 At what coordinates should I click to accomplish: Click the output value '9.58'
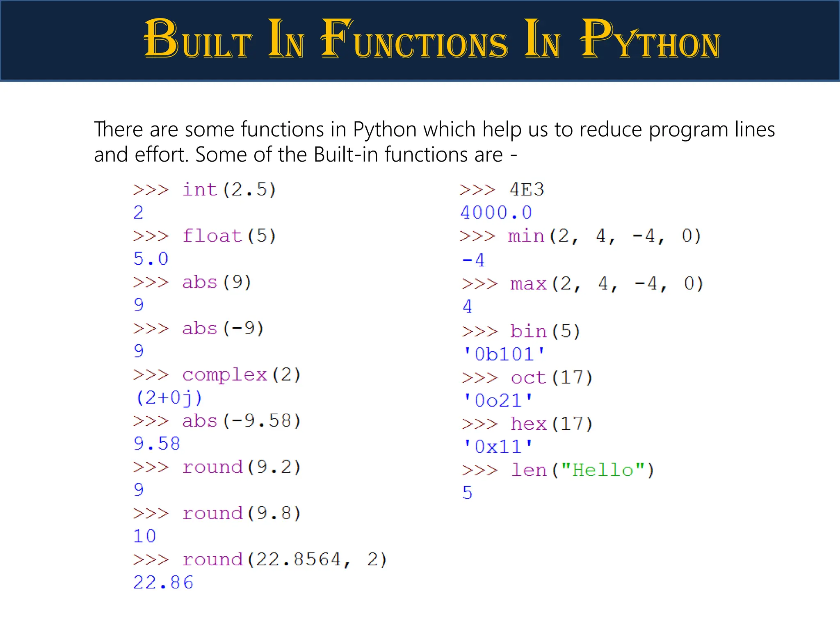(x=157, y=444)
